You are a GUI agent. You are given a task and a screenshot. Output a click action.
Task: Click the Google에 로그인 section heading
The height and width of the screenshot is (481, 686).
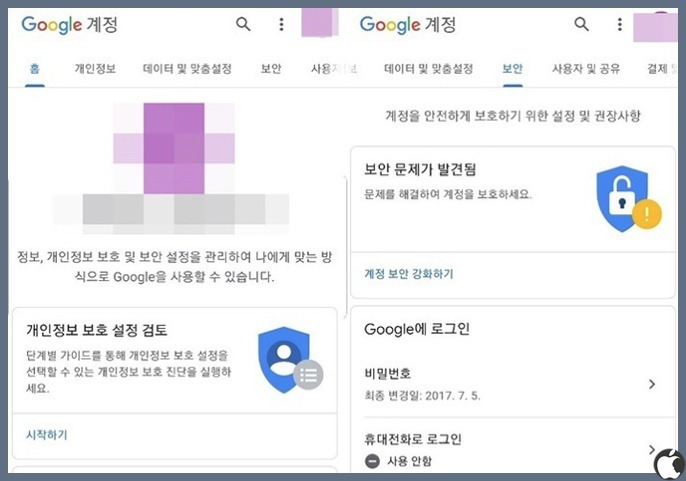coord(417,329)
